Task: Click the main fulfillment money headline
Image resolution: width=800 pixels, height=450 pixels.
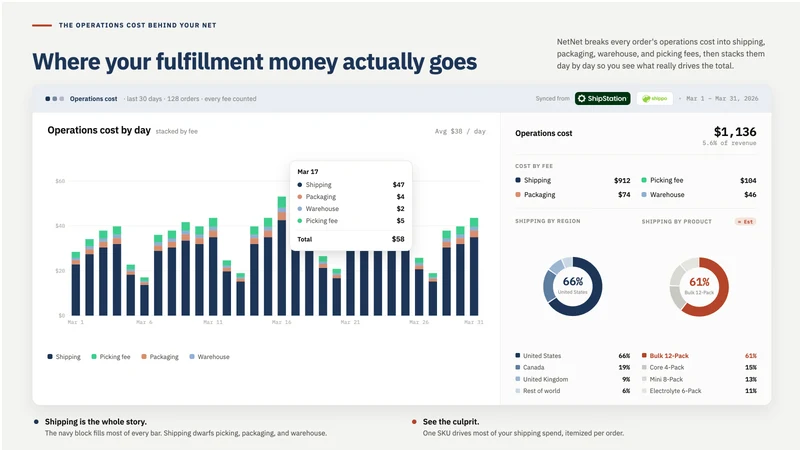Action: coord(255,62)
